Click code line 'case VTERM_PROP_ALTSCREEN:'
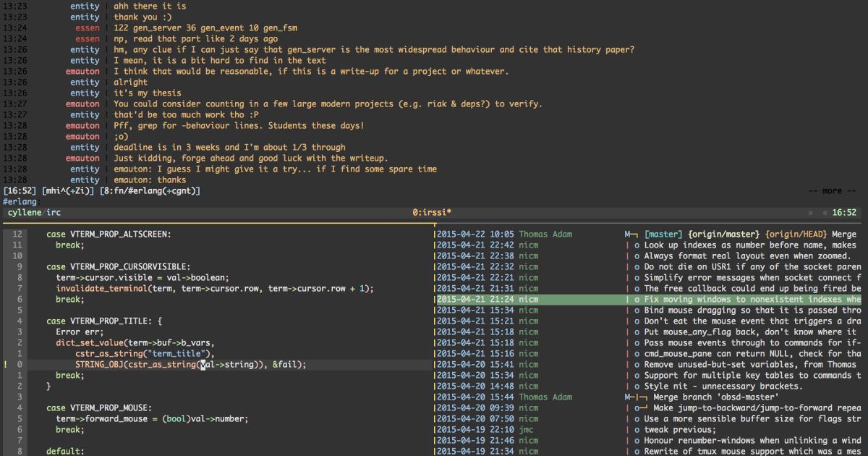This screenshot has height=456, width=868. 109,235
